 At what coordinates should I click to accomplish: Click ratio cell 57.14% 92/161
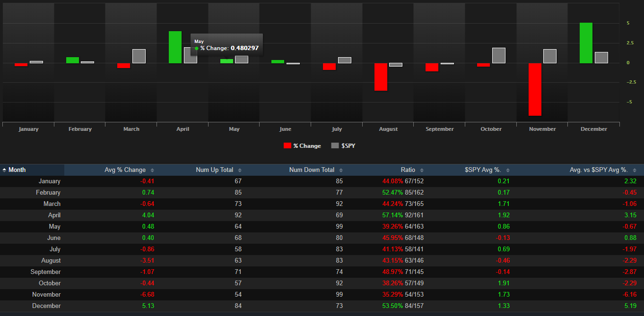click(x=403, y=215)
